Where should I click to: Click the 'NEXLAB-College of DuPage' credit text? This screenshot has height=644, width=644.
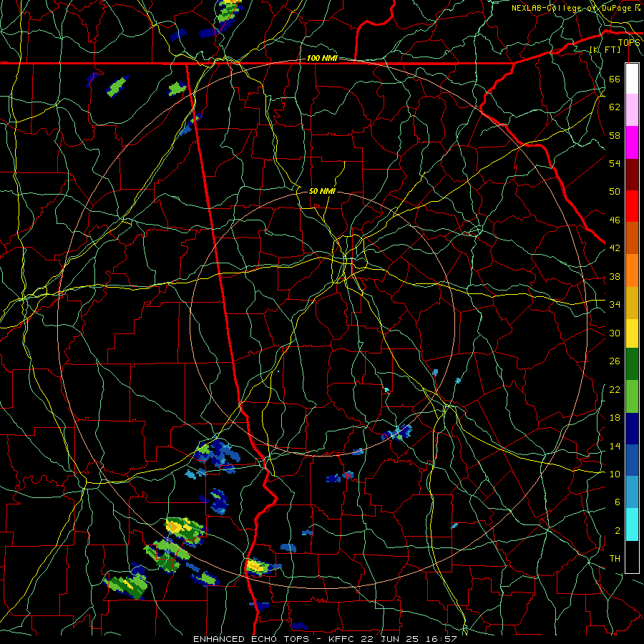click(x=572, y=8)
